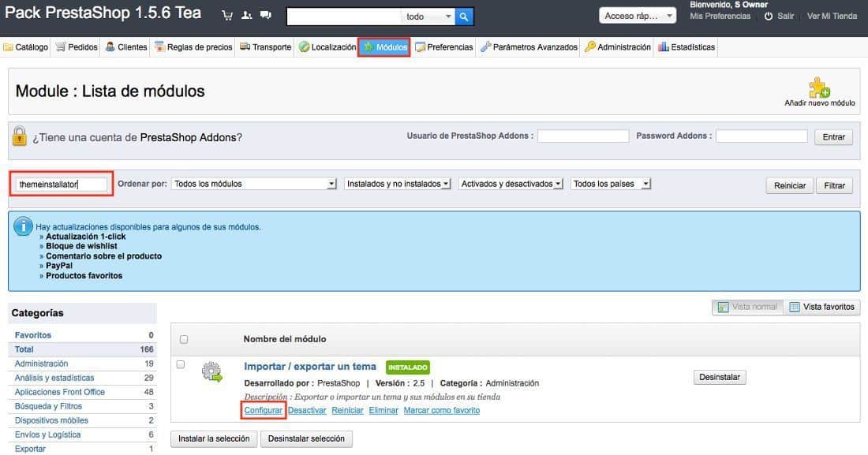Click Instalar la selección button

click(214, 438)
